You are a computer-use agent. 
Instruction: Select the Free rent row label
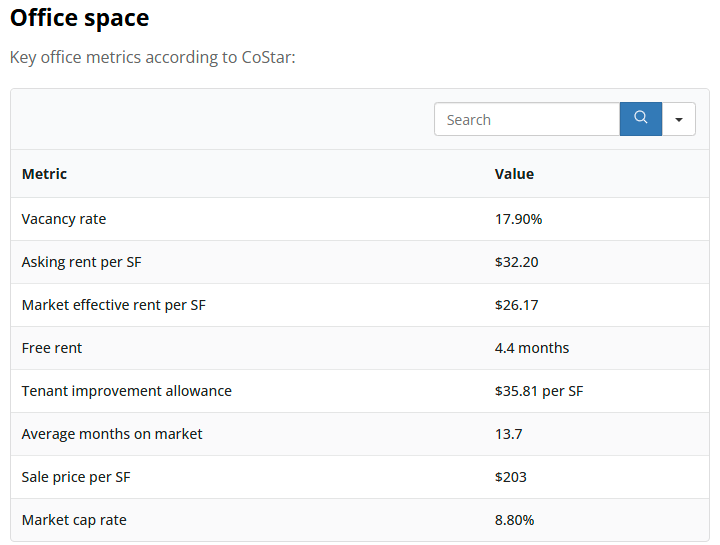[x=51, y=348]
